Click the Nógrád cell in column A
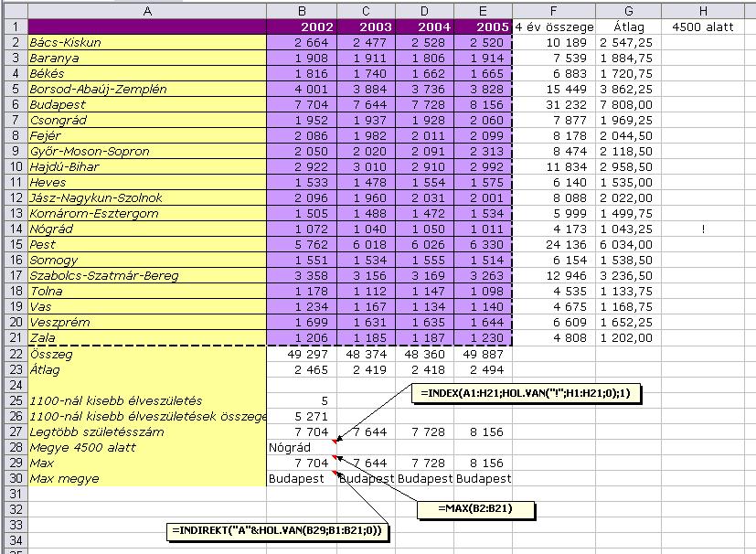 (147, 229)
